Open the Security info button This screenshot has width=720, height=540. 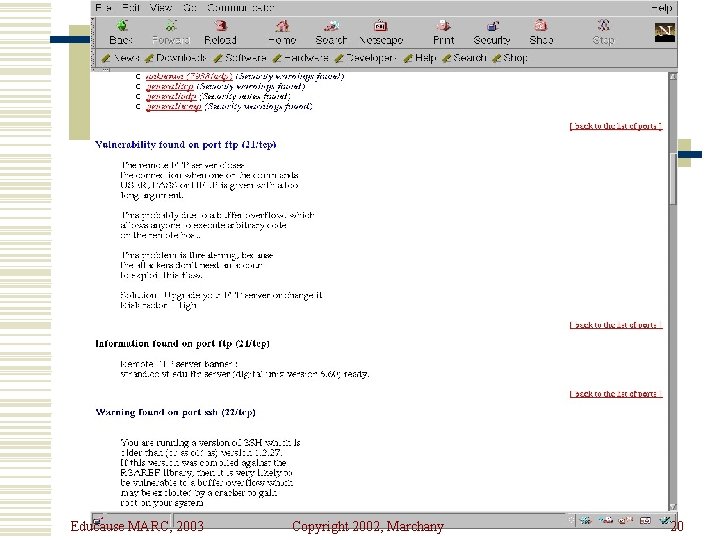click(x=492, y=32)
